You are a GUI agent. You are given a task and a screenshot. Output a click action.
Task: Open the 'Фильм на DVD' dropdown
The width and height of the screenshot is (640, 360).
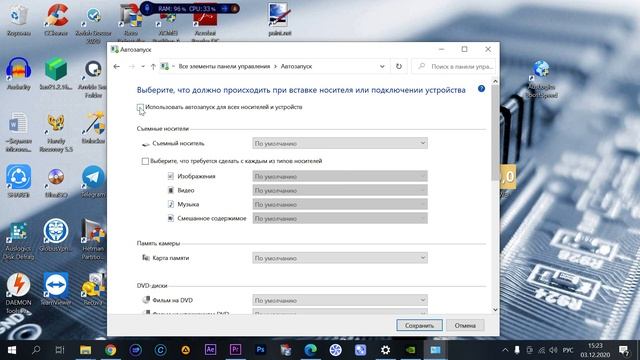340,300
